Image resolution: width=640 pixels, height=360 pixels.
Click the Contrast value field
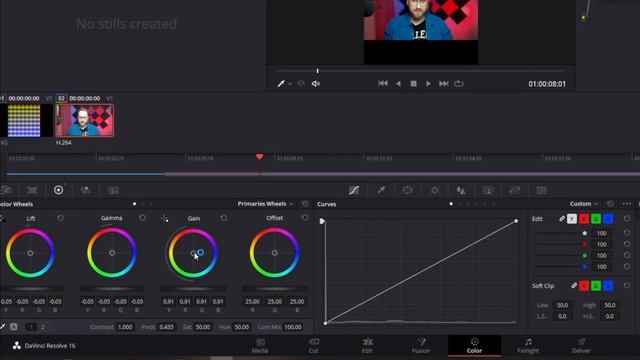tap(125, 327)
